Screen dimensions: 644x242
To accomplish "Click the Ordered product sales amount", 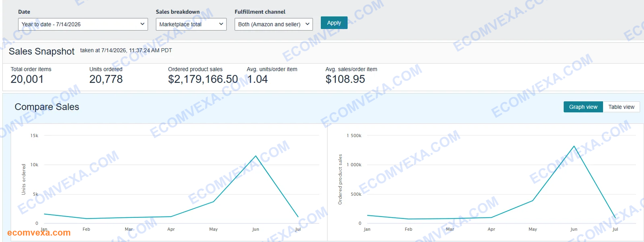I will pos(203,79).
